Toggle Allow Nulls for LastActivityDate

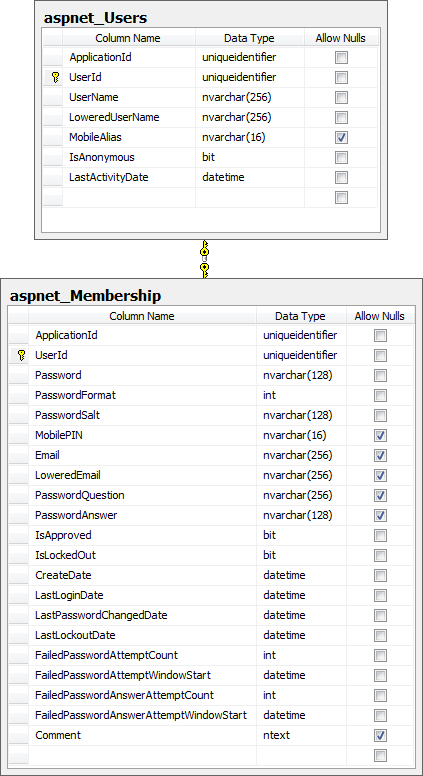pos(341,178)
